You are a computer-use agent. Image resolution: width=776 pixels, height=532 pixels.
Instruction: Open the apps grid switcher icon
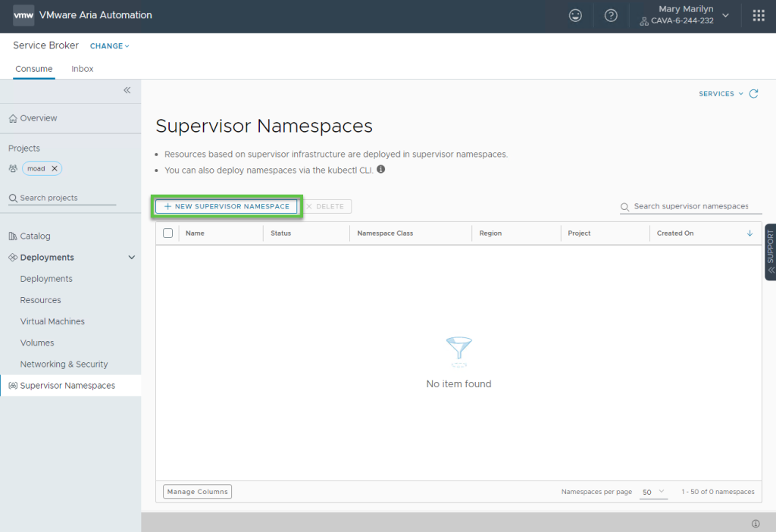pyautogui.click(x=758, y=15)
